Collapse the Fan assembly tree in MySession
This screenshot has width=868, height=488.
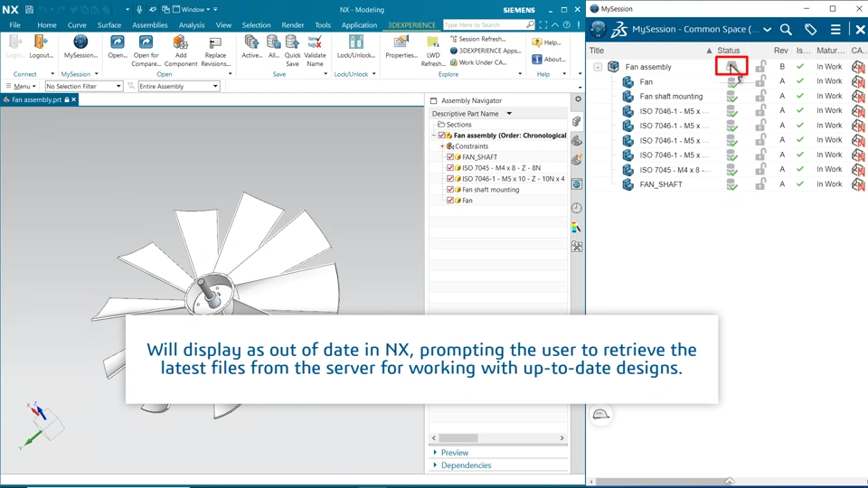pyautogui.click(x=598, y=67)
